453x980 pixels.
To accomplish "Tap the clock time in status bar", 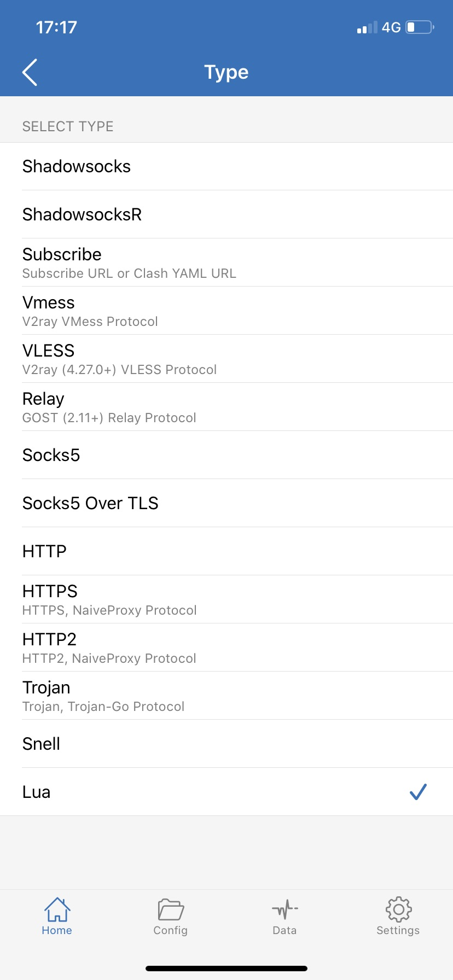I will [56, 27].
